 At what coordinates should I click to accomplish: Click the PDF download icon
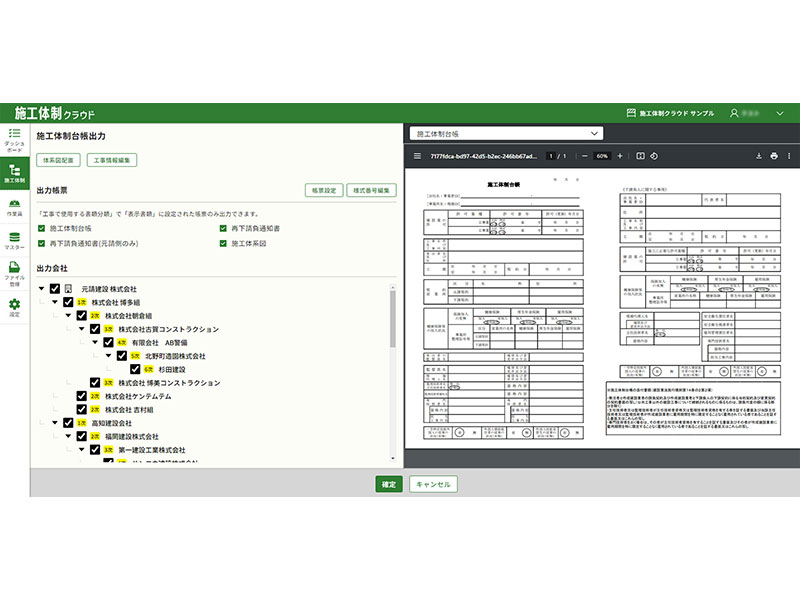(759, 156)
